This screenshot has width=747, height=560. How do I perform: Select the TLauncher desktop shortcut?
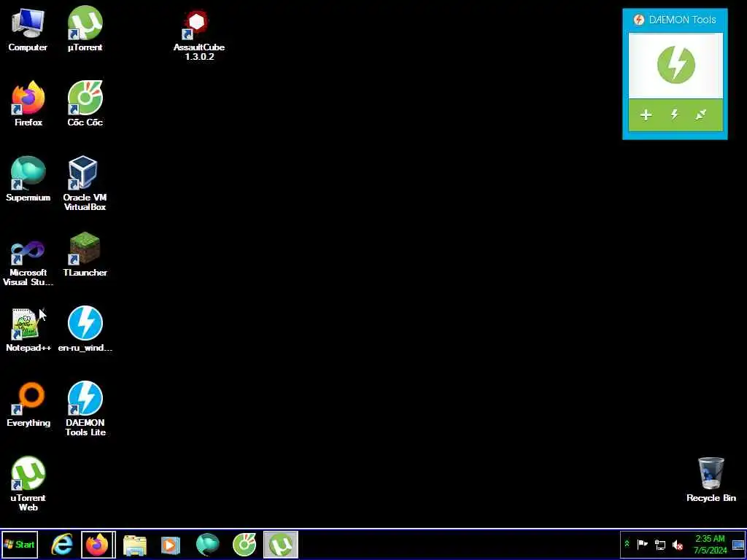click(x=85, y=254)
